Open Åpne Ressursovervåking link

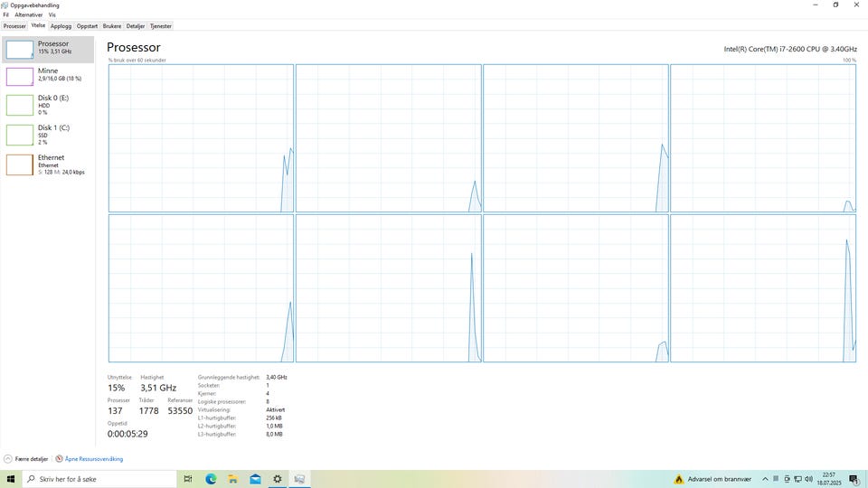(x=93, y=459)
